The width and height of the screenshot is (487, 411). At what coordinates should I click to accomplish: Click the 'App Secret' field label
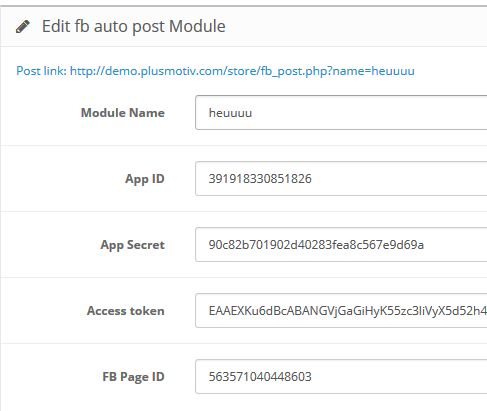132,245
